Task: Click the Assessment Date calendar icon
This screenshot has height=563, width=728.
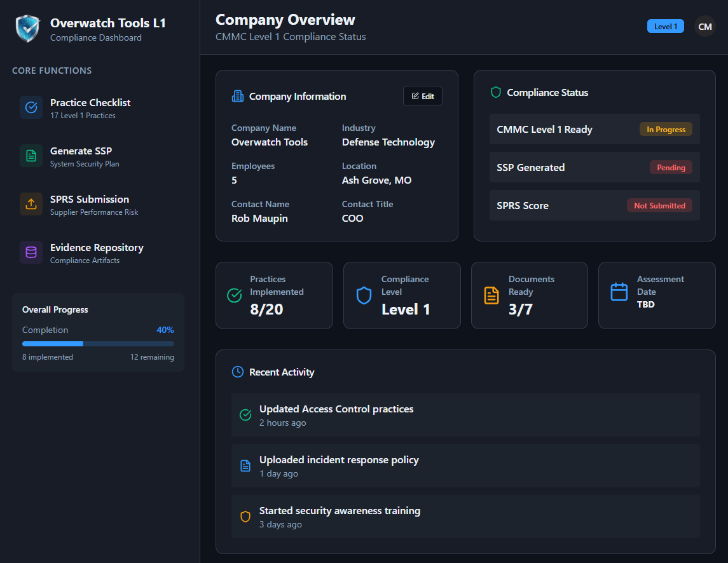Action: [618, 292]
